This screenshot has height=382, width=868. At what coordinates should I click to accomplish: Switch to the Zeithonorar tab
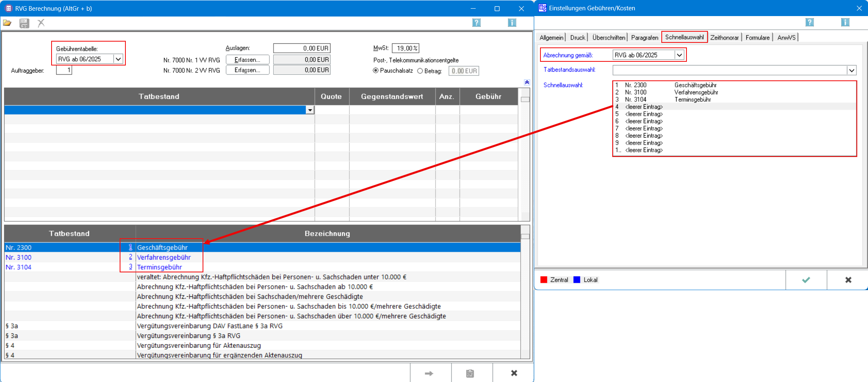[724, 37]
